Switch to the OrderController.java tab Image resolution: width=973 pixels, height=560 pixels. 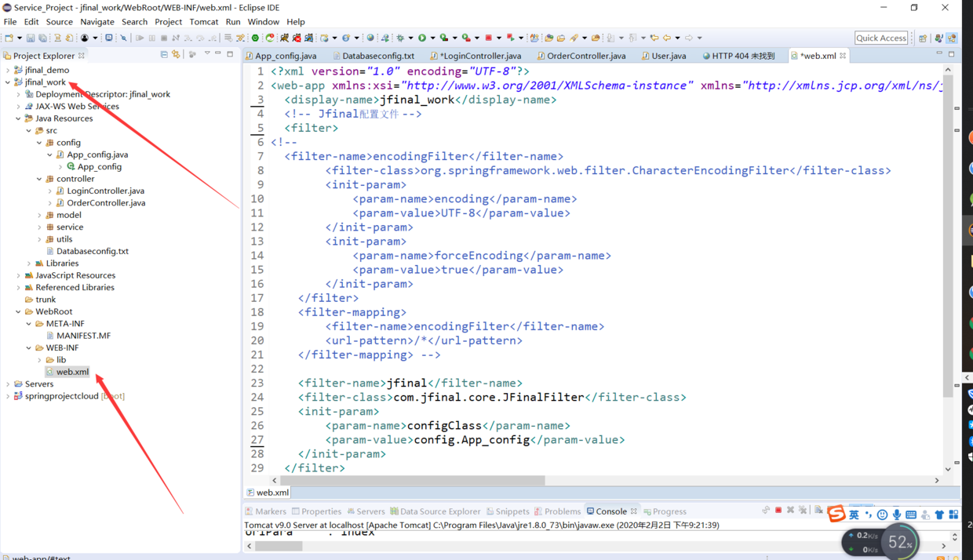tap(586, 56)
